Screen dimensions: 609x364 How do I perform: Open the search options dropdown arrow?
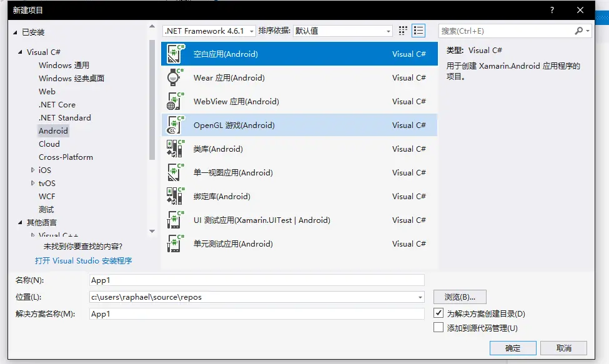click(x=588, y=31)
